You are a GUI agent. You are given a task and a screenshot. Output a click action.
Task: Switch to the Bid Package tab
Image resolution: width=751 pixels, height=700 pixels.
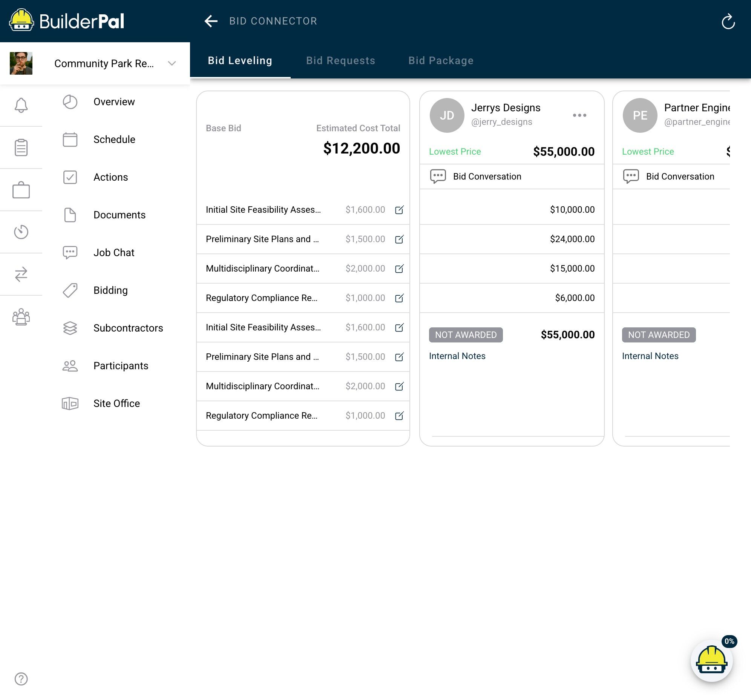tap(441, 60)
